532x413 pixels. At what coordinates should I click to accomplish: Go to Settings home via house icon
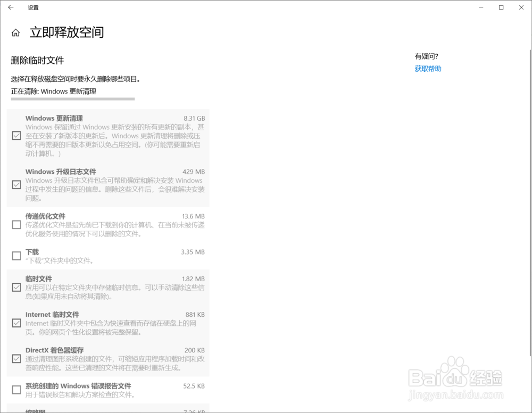pos(15,32)
